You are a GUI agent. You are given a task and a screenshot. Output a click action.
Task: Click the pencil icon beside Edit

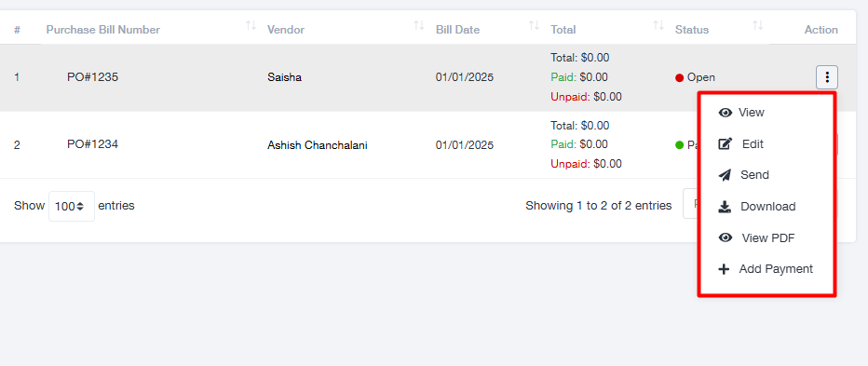(x=725, y=144)
